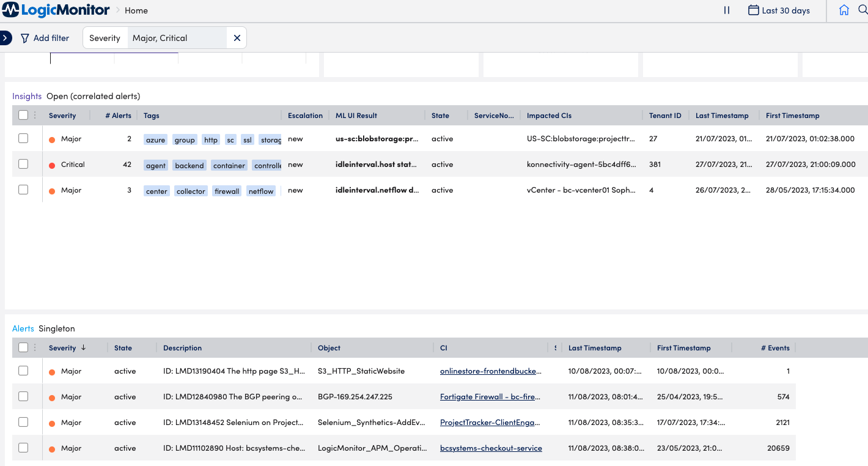Screen dimensions: 868x466
Task: Select the us-sc:blobstorage ML result cell
Action: (377, 139)
